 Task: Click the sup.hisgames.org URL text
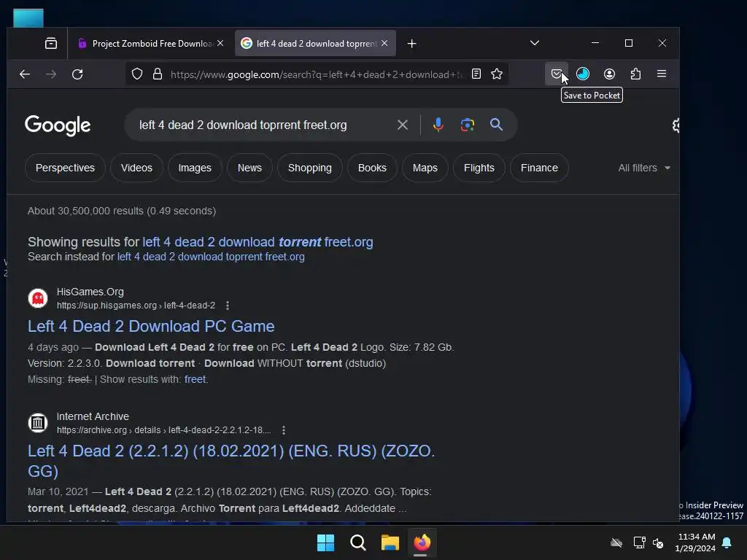click(x=136, y=306)
